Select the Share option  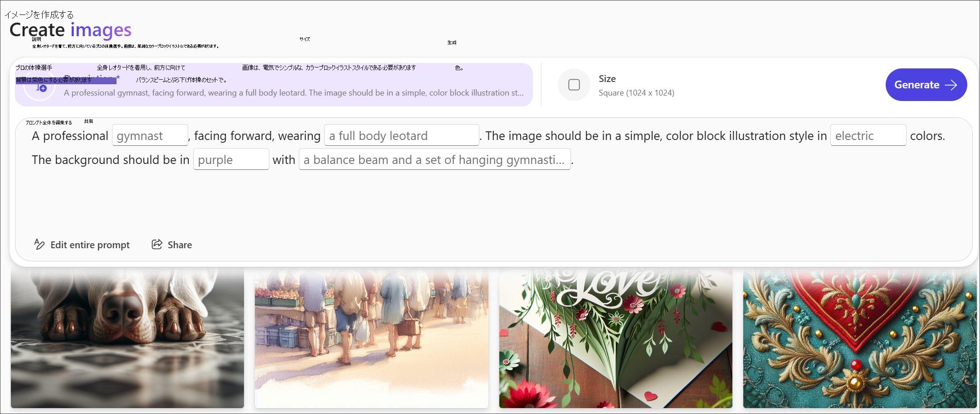pyautogui.click(x=180, y=245)
